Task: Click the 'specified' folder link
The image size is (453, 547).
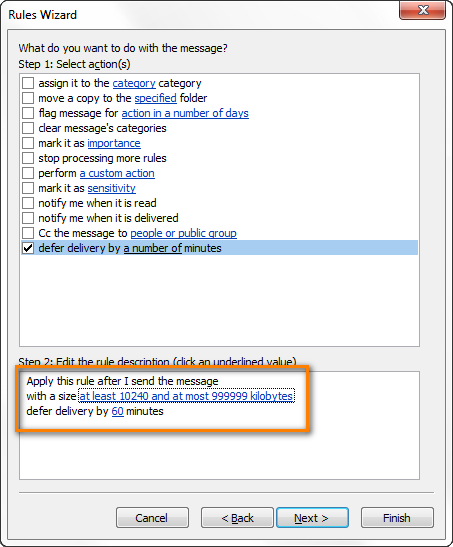Action: [x=156, y=98]
